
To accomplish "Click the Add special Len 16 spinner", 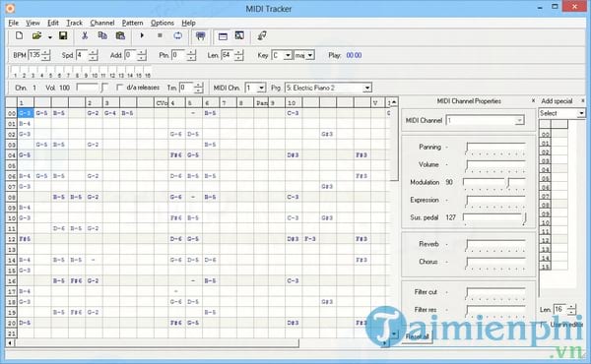I will pos(571,310).
